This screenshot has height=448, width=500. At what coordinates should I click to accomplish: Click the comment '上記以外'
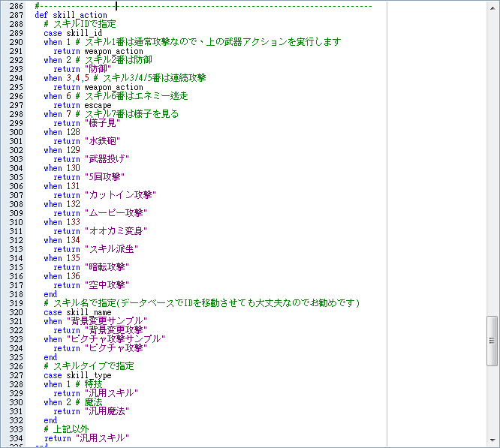(66, 429)
